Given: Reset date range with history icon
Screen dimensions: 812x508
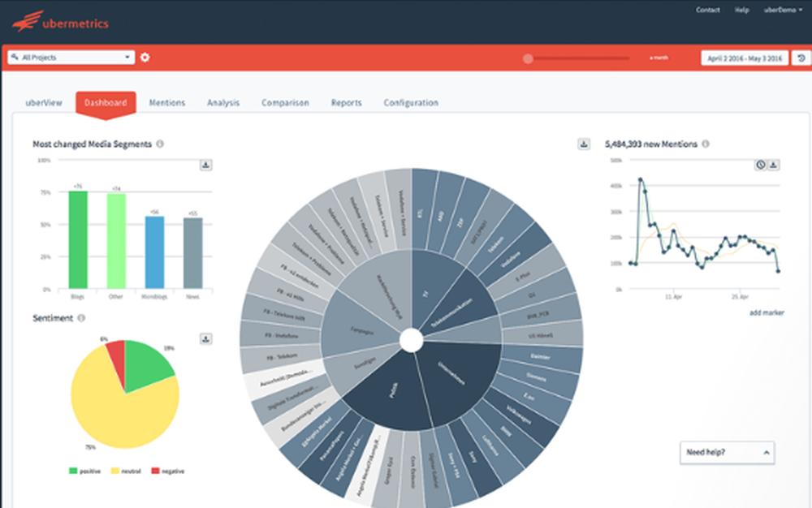Looking at the screenshot, I should 801,58.
